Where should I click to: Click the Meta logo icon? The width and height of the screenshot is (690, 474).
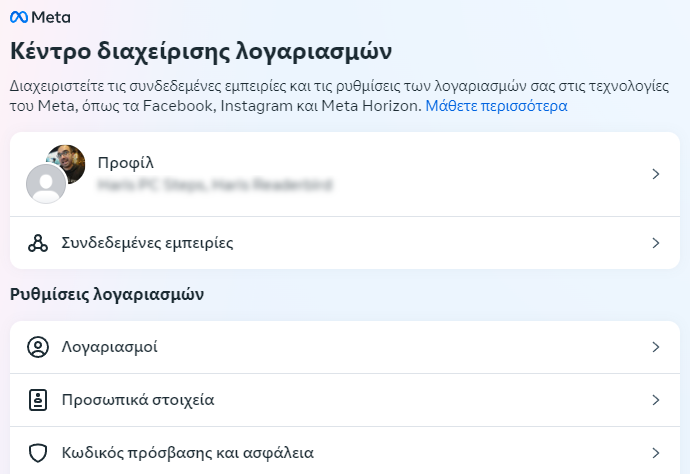pos(19,17)
